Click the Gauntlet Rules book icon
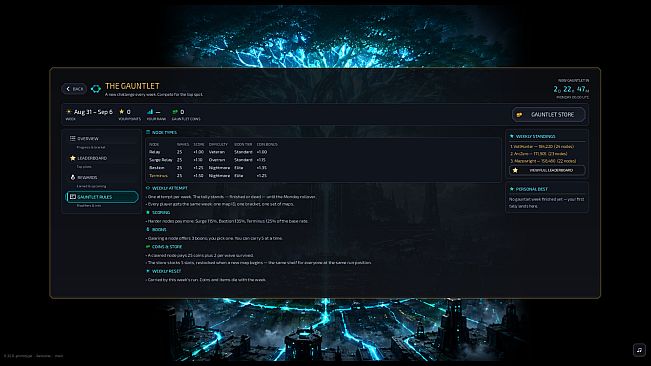Screen dimensions: 651x366 tap(73, 197)
